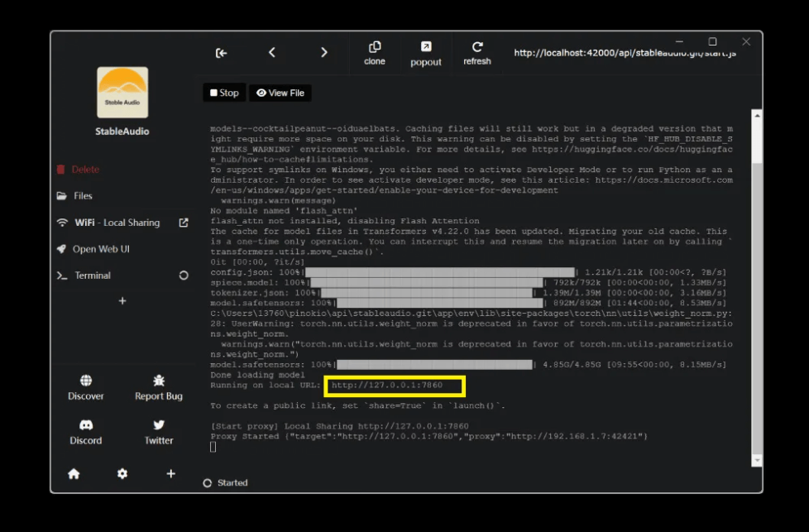Viewport: 809px width, 532px height.
Task: Open the Twitter link
Action: pos(158,433)
